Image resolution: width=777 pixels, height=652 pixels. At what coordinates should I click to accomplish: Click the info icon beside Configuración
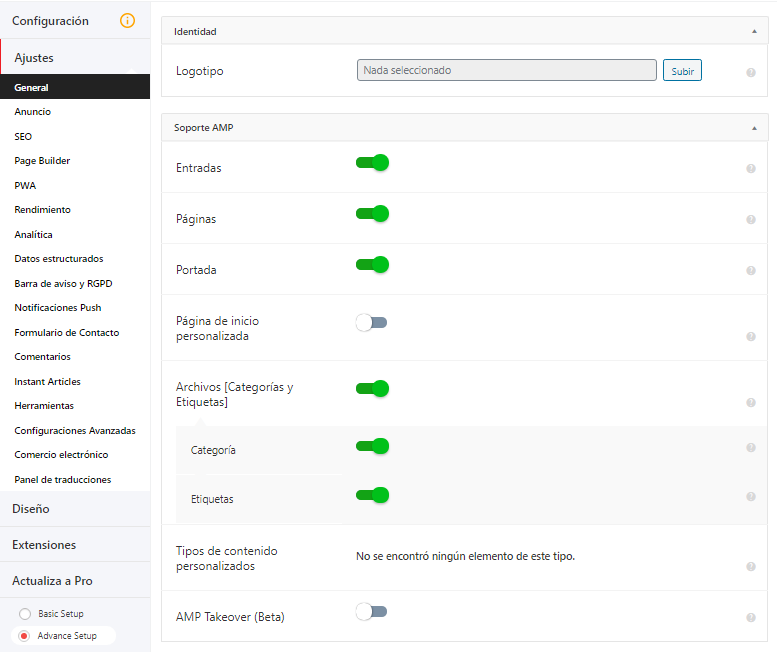coord(127,21)
